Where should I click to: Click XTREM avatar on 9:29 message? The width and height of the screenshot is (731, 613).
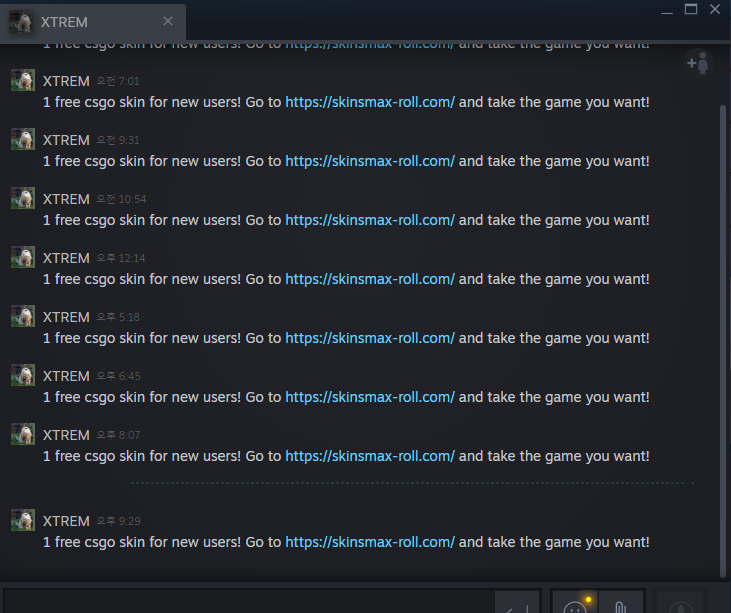pos(23,520)
